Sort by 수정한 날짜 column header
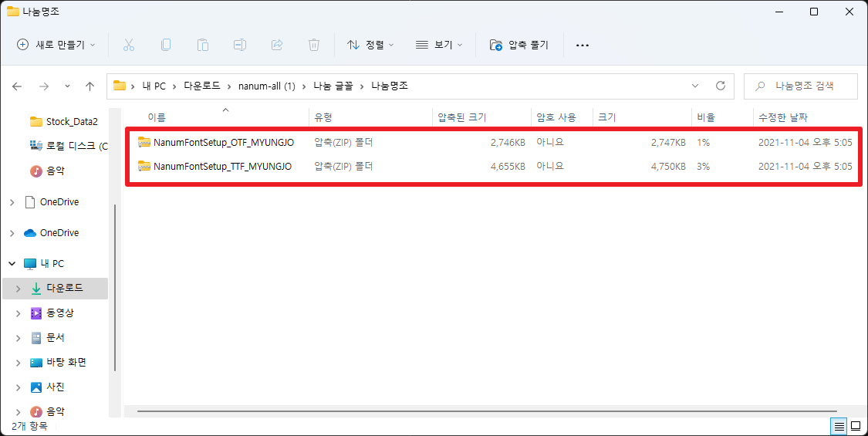 point(783,117)
